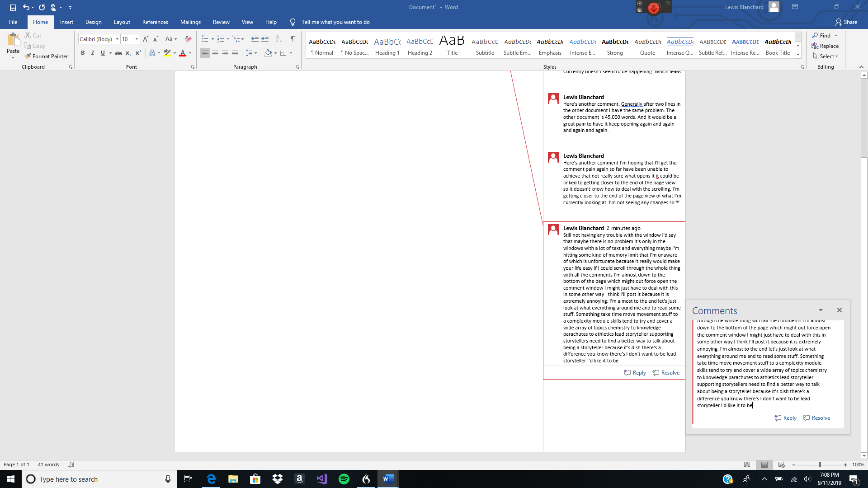Click the Increase Indent icon
Screen dimensions: 868x488
pos(265,39)
